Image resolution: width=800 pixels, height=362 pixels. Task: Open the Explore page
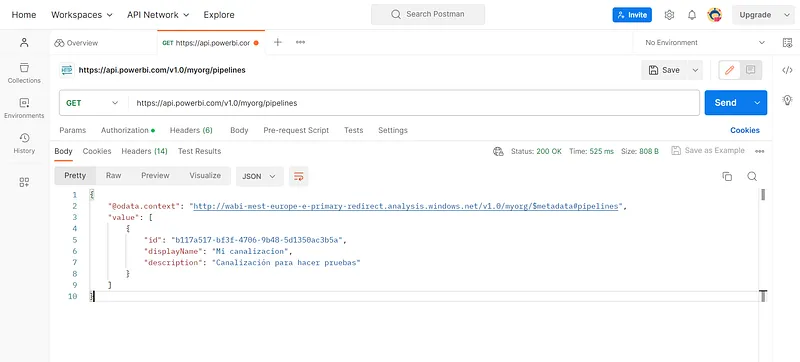click(x=219, y=15)
